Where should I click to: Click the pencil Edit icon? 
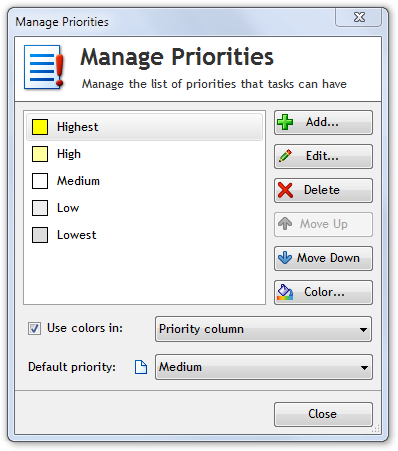click(x=285, y=156)
